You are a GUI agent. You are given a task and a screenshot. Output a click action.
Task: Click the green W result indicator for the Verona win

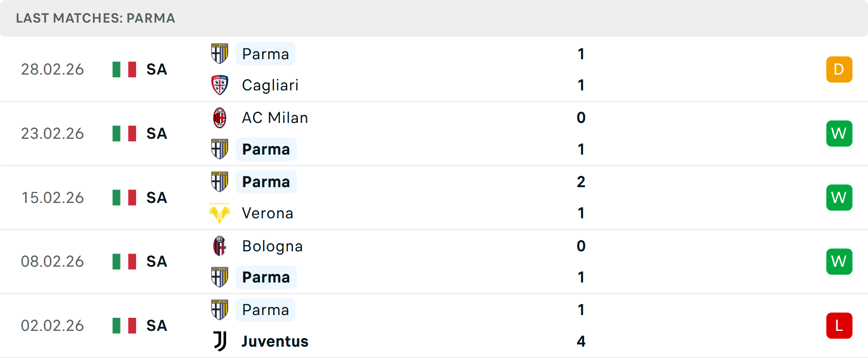click(839, 198)
